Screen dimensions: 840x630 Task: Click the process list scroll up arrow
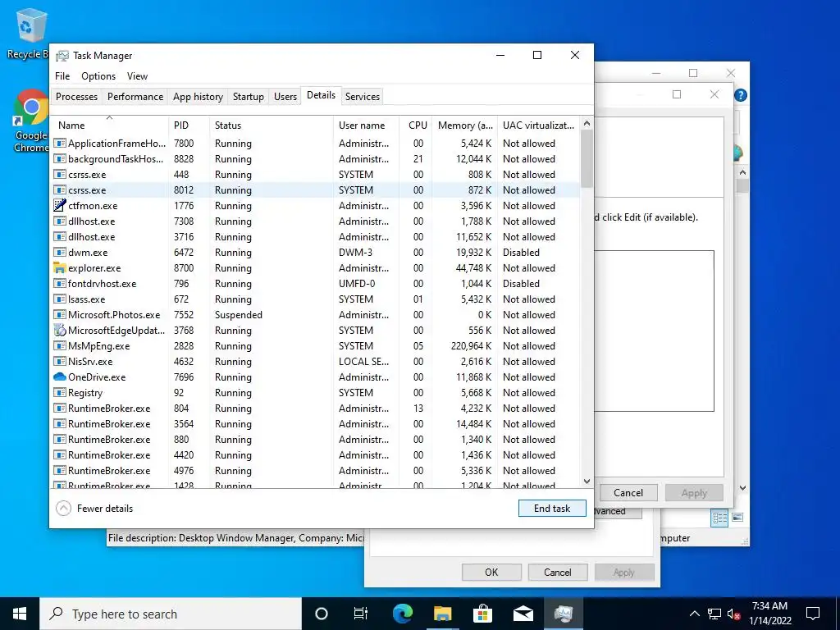(x=587, y=123)
